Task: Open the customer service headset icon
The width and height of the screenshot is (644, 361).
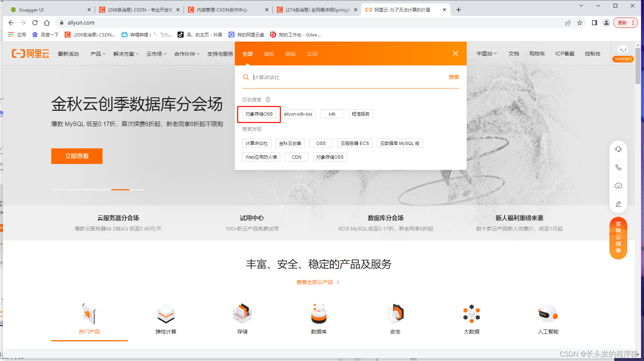Action: [618, 149]
